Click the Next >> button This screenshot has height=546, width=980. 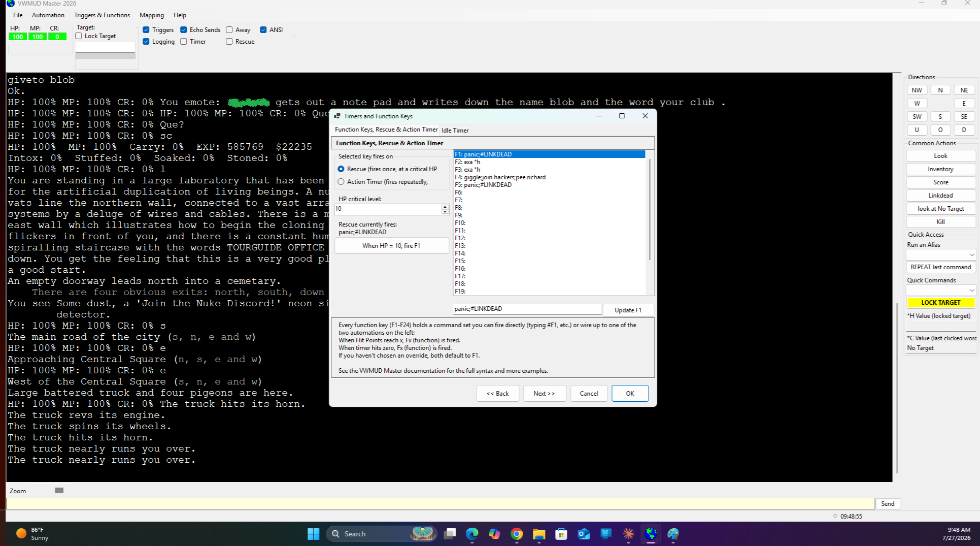[544, 394]
